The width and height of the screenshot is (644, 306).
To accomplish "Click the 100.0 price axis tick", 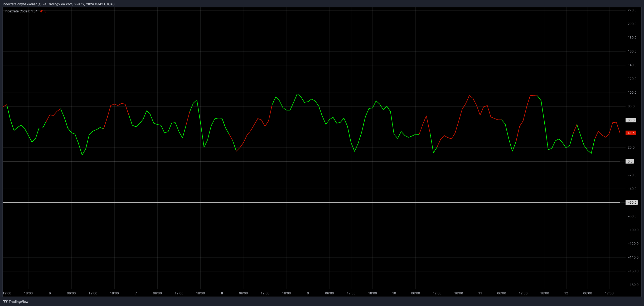I will coord(632,93).
